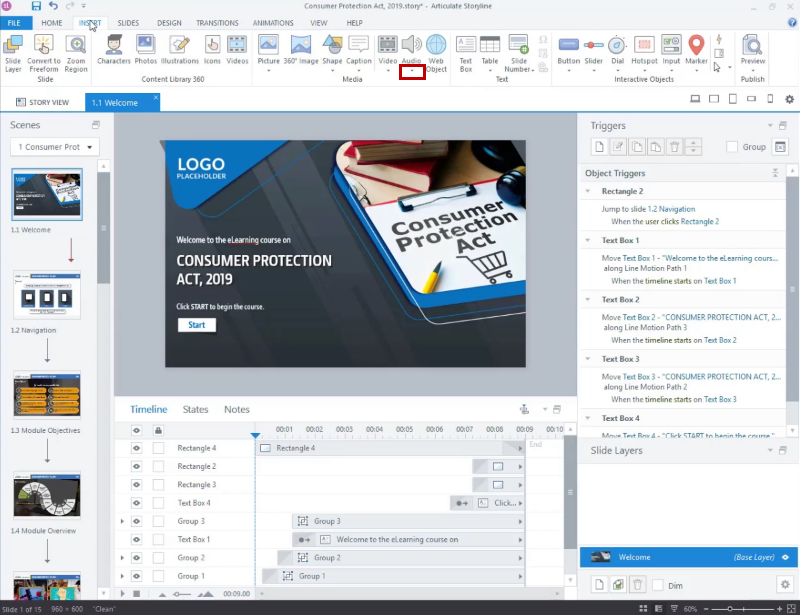The width and height of the screenshot is (800, 615).
Task: Collapse Text Box 1 triggers
Action: [x=588, y=240]
